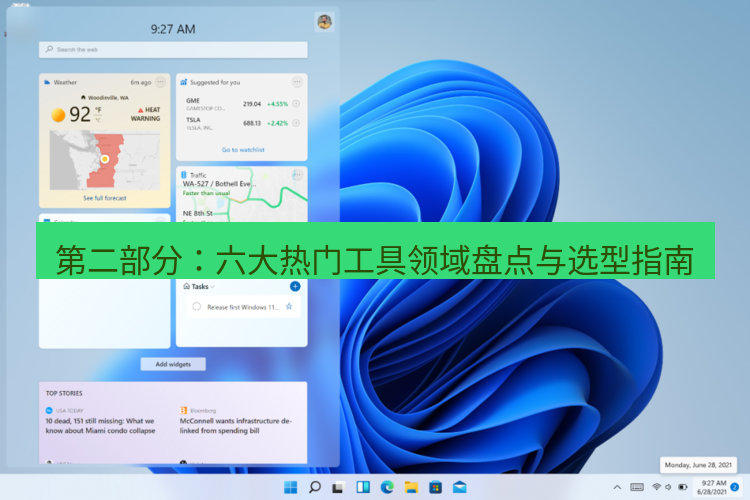This screenshot has width=750, height=500.
Task: Open Task View on taskbar
Action: tap(338, 487)
